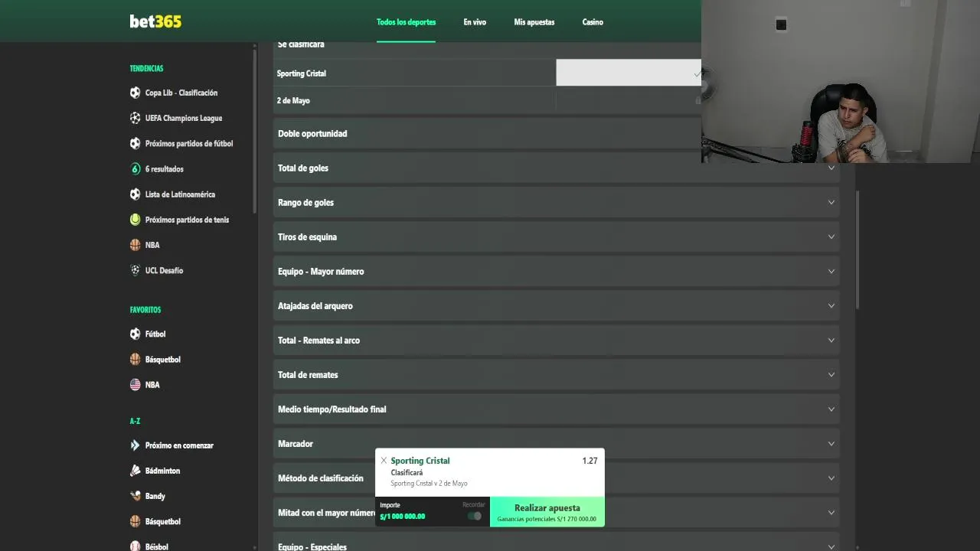
Task: Click Próximo en comenzar arrow icon
Action: coord(136,445)
